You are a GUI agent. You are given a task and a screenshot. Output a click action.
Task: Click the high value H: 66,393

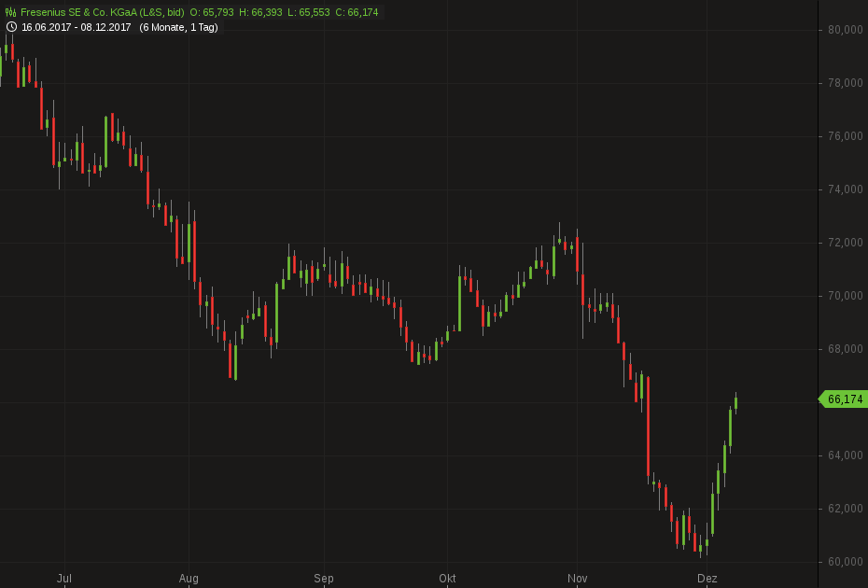click(x=260, y=12)
